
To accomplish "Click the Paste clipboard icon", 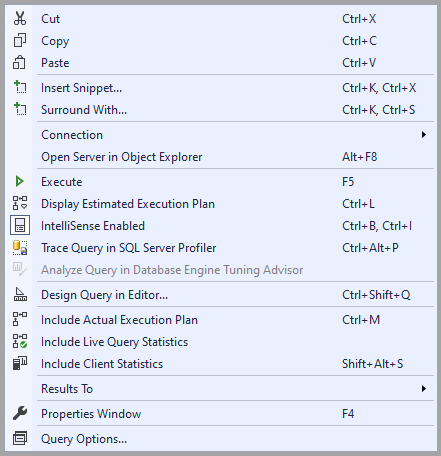I will 20,62.
